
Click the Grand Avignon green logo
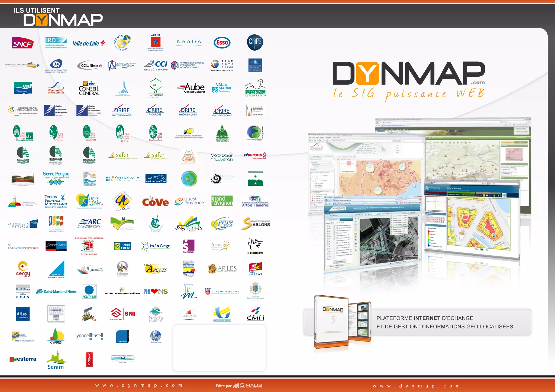(x=222, y=201)
